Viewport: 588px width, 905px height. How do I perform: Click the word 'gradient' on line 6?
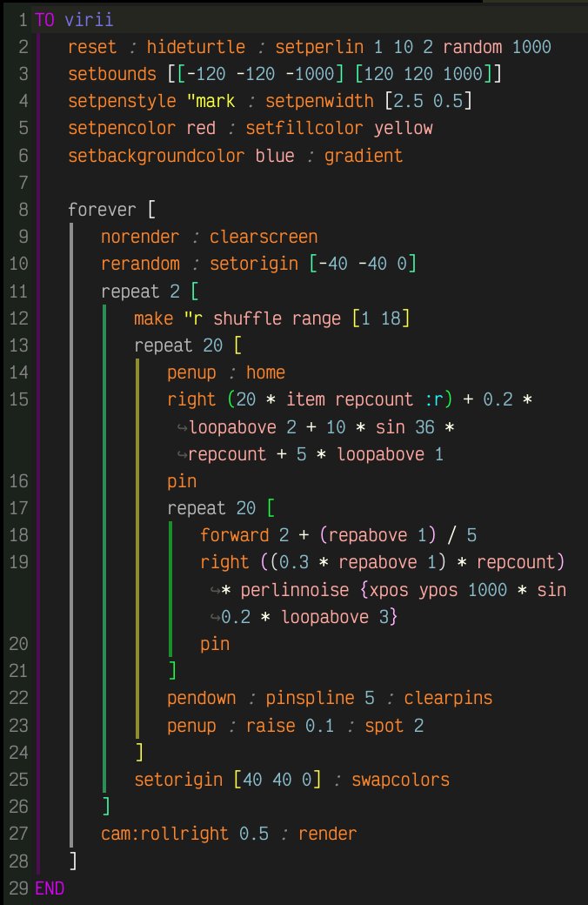[363, 156]
